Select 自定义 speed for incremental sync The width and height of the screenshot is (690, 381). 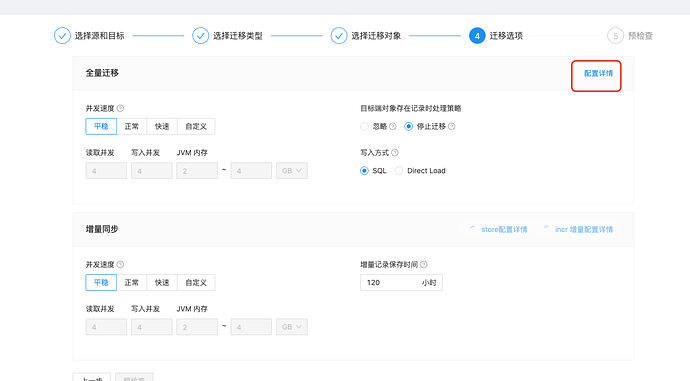[196, 282]
